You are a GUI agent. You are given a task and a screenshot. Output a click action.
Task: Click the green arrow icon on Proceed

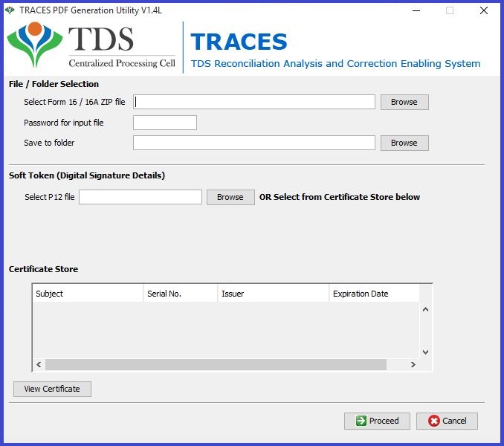(x=361, y=421)
